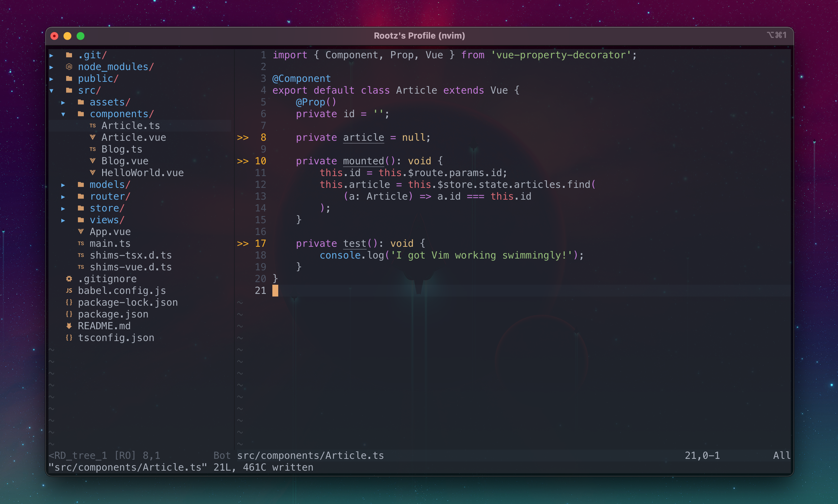Image resolution: width=838 pixels, height=504 pixels.
Task: Click the JS icon beside babel.config.js
Action: coord(69,291)
